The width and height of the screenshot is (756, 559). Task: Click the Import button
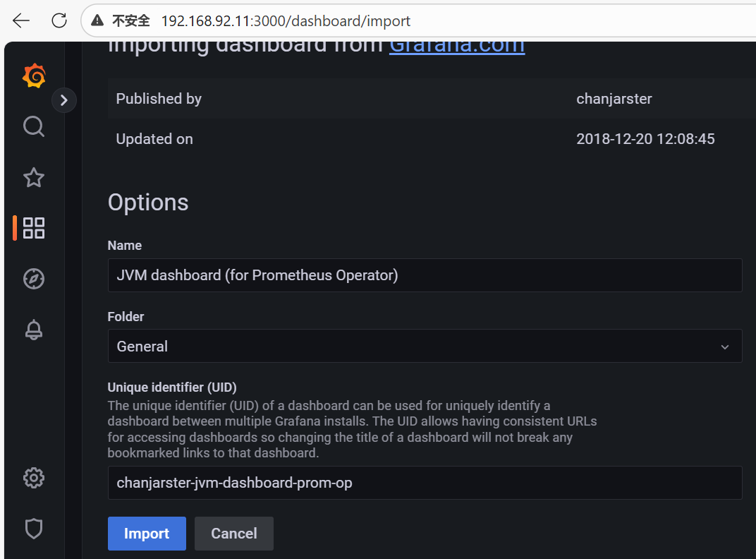click(x=147, y=534)
